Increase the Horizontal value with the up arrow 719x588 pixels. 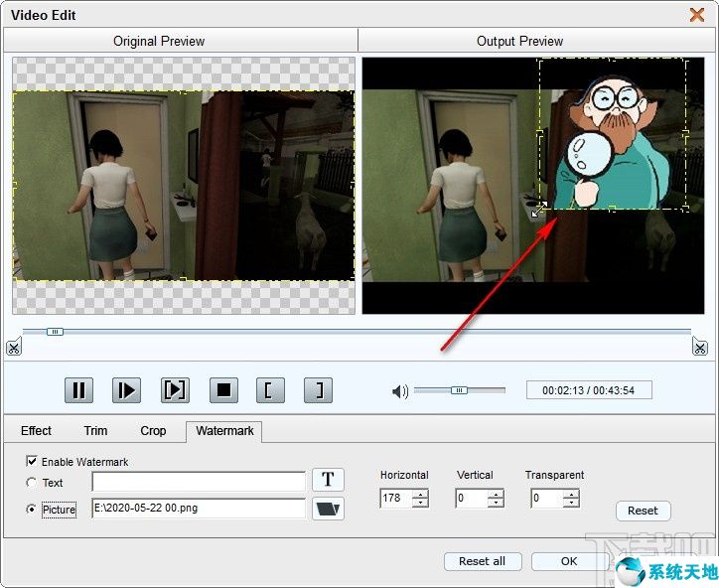tap(420, 494)
